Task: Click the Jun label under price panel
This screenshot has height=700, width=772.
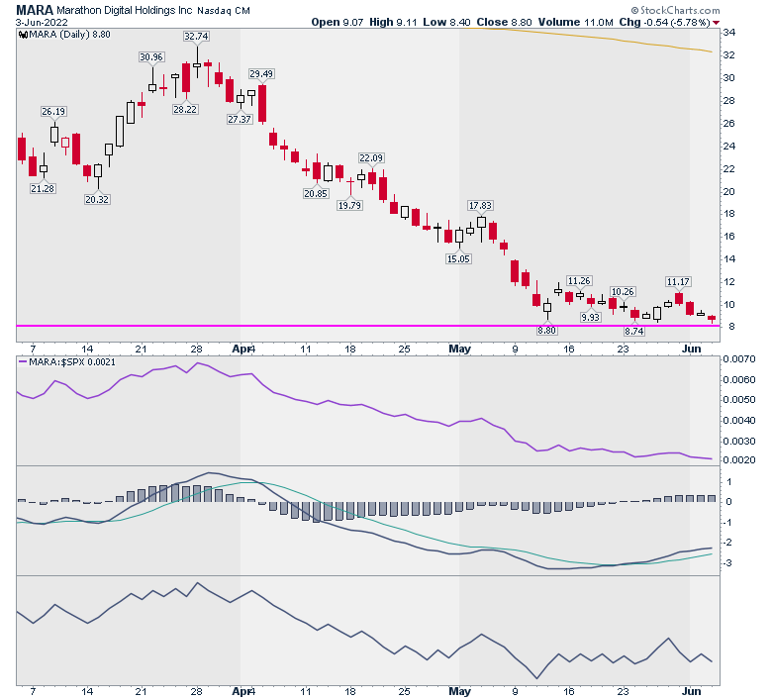Action: [x=691, y=349]
